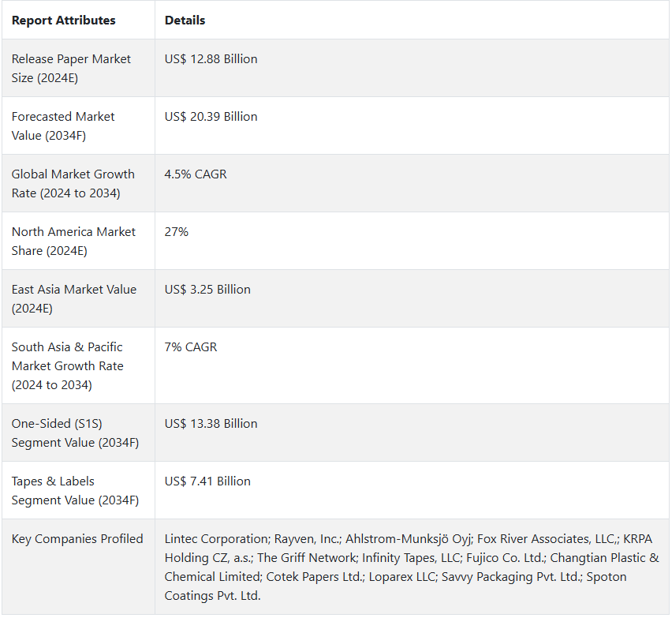Click the US$ 13.38 Billion value

pyautogui.click(x=211, y=424)
